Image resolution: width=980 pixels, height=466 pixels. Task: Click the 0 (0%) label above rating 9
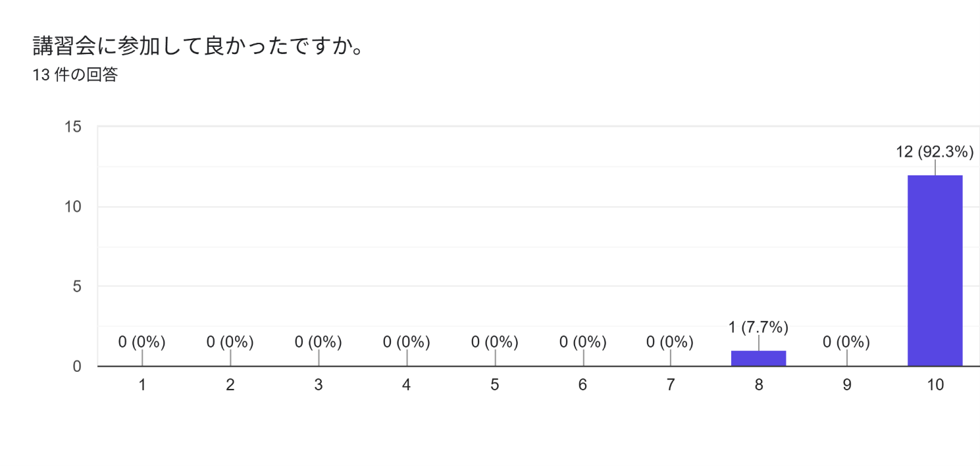(846, 342)
